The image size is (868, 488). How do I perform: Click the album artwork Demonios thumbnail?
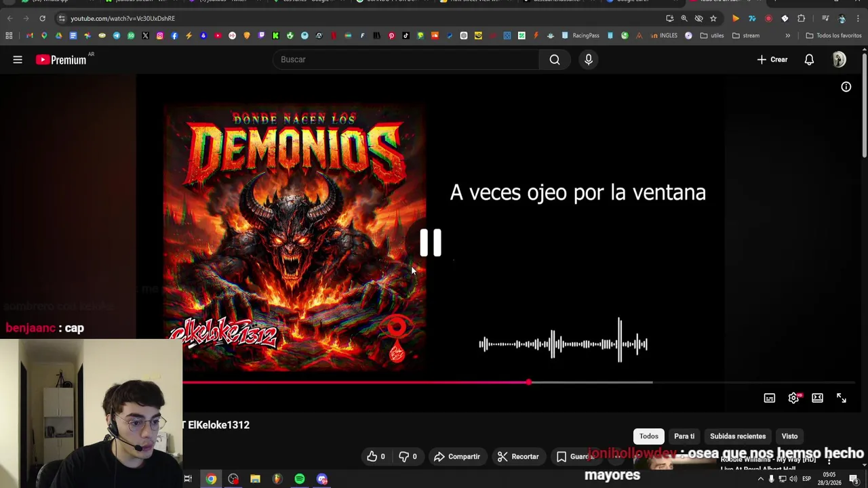[x=294, y=237]
